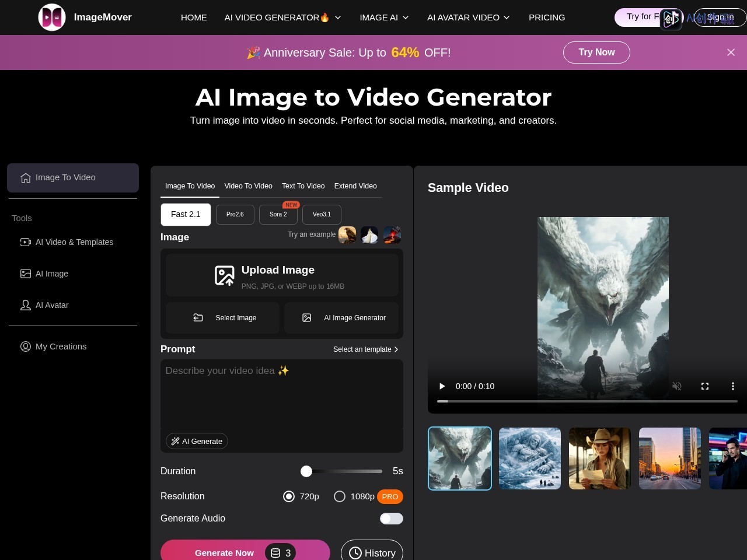Click the ImageMover logo icon

click(52, 17)
